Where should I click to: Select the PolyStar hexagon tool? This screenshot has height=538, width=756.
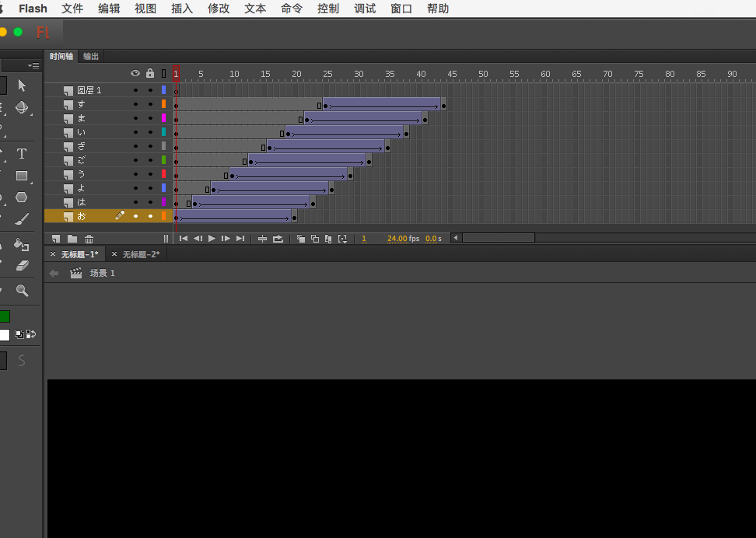[22, 197]
